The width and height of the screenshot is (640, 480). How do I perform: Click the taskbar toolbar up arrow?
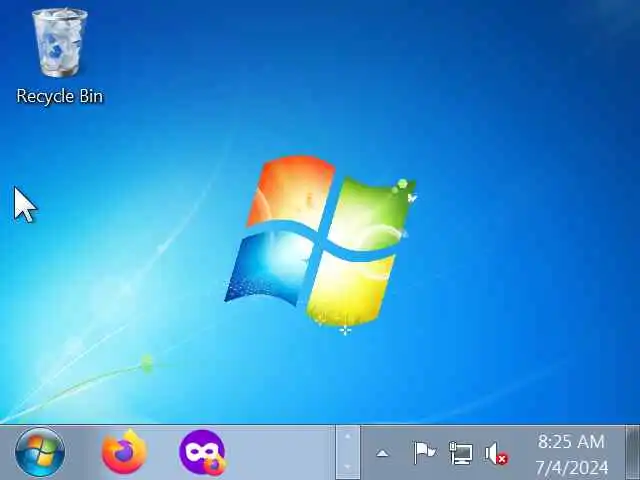pos(348,437)
